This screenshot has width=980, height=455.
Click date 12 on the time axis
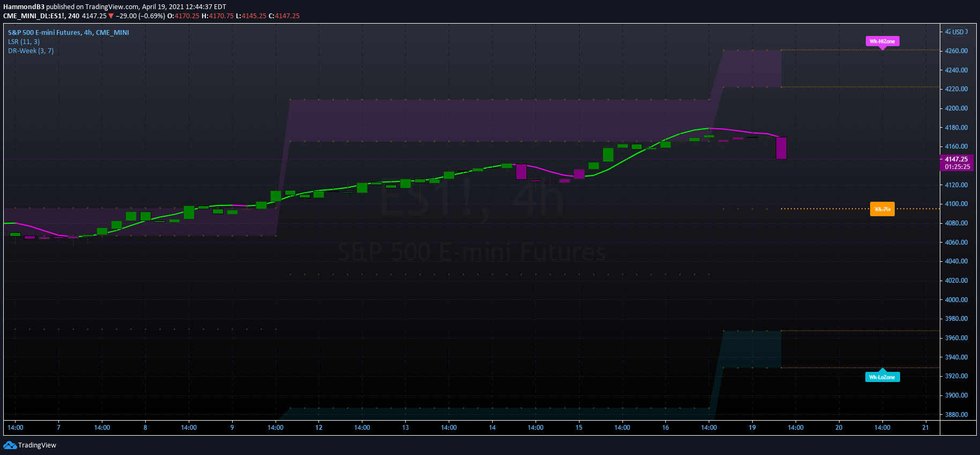[319, 428]
